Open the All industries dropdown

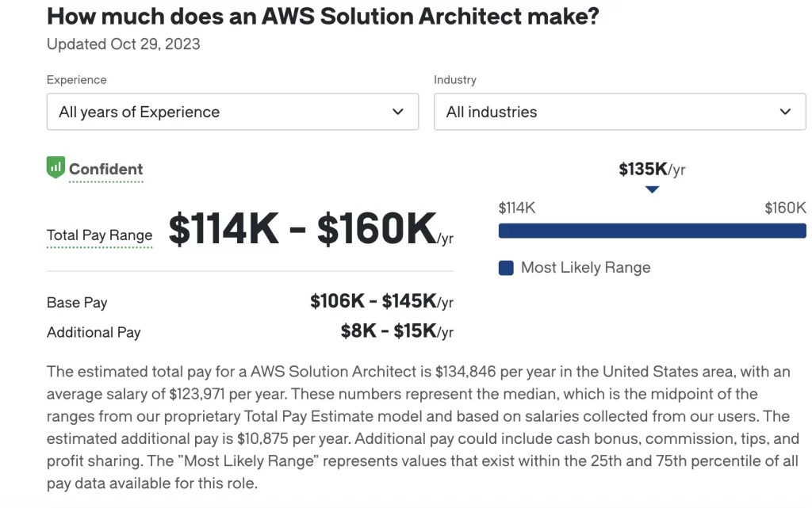tap(619, 112)
